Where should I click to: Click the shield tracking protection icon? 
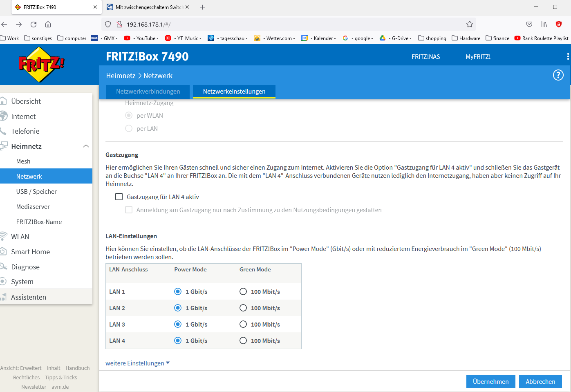108,25
